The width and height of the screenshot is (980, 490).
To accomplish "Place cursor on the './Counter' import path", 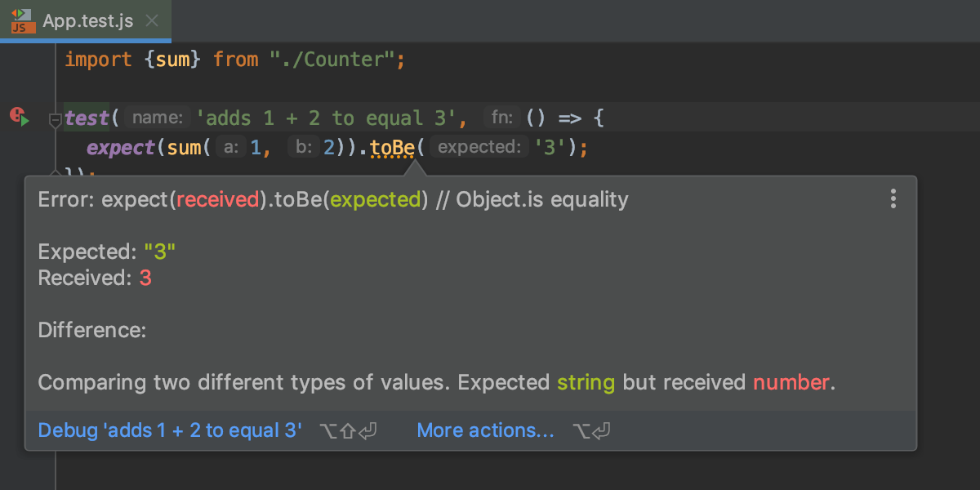I will tap(335, 59).
